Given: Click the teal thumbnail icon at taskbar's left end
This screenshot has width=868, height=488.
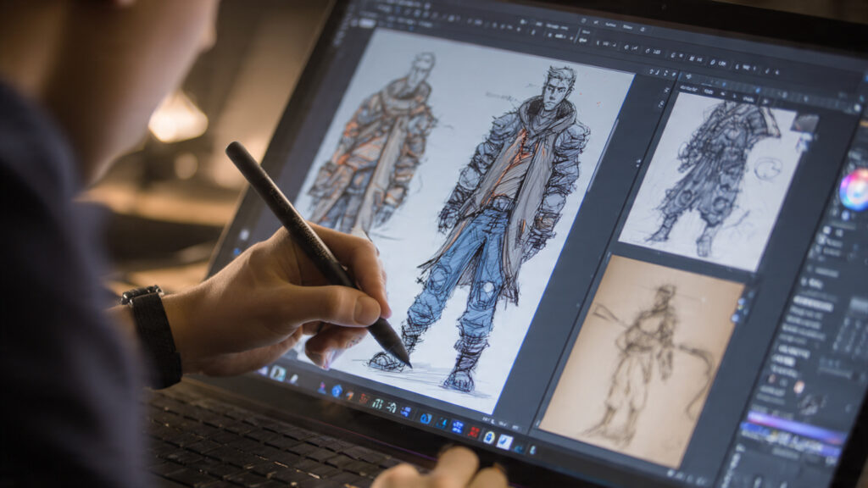Looking at the screenshot, I should (277, 373).
